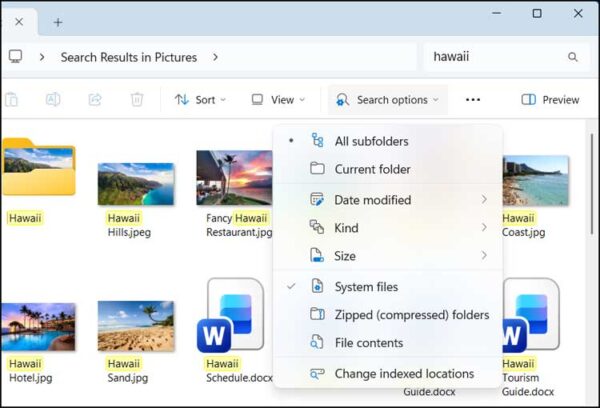
Task: Add a new tab with plus button
Action: 58,22
